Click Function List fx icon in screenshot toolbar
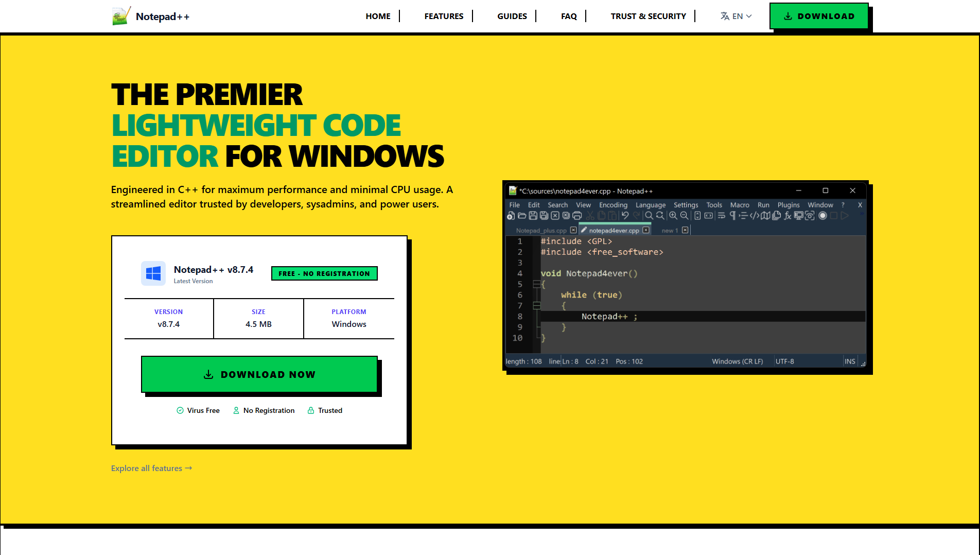Screen dimensions: 980x555 [787, 216]
